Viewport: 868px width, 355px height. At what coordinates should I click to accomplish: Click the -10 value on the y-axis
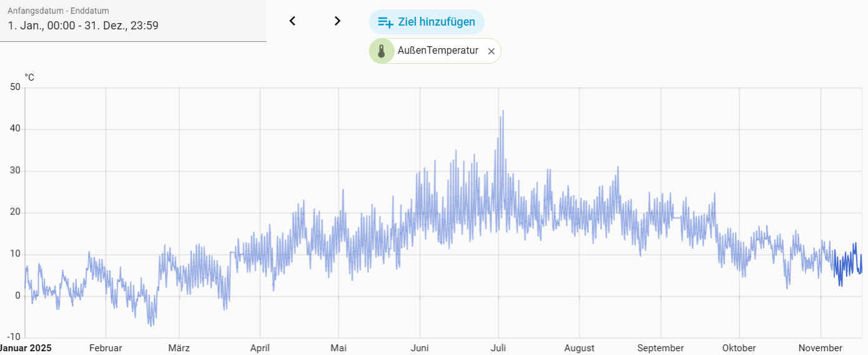point(13,337)
